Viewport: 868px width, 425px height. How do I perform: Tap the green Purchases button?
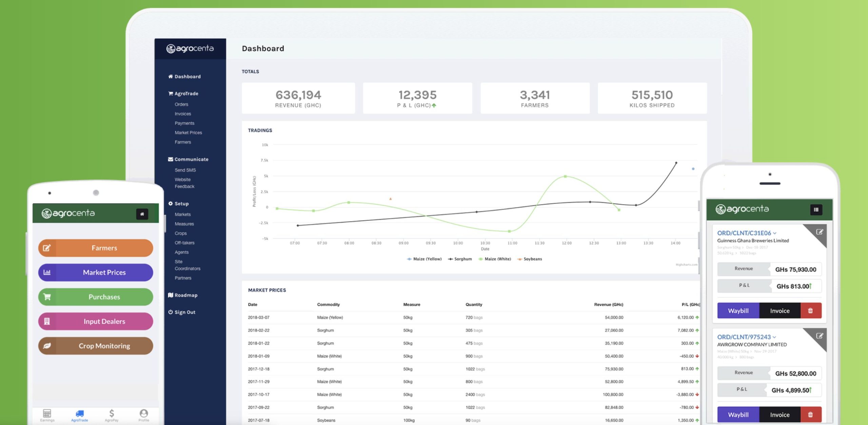[x=96, y=297]
